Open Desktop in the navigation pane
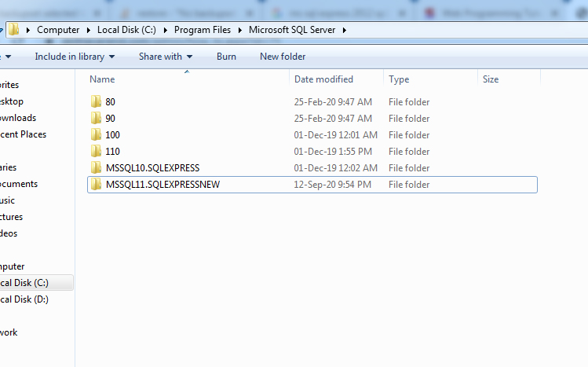 [12, 101]
